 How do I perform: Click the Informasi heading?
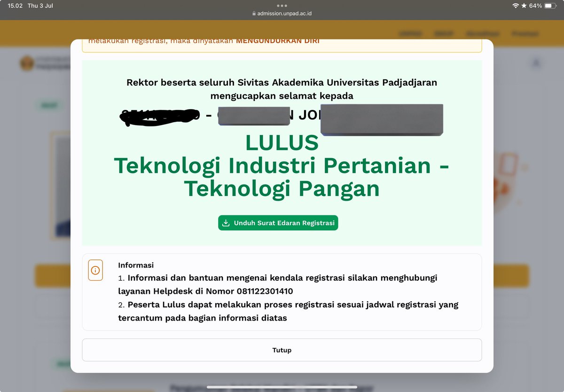pyautogui.click(x=136, y=265)
